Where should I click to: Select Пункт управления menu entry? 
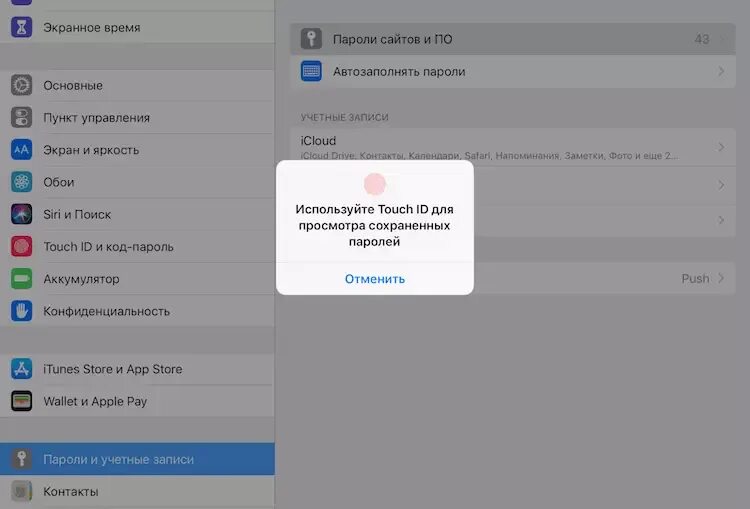tap(137, 117)
